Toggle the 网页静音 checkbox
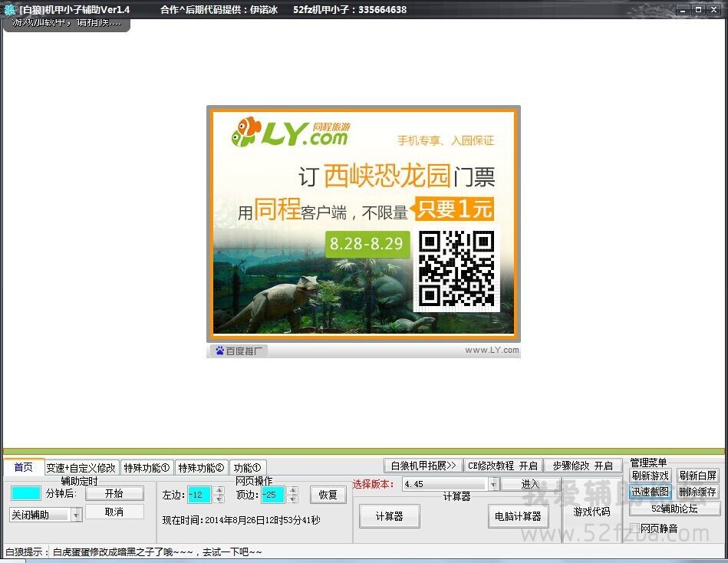This screenshot has width=728, height=563. (x=634, y=528)
